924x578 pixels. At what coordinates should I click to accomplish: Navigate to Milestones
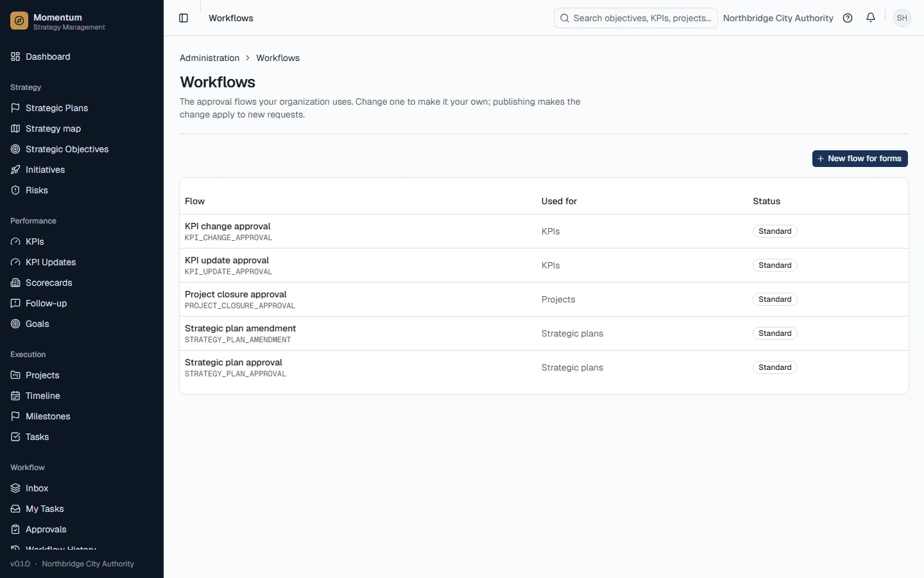tap(81, 416)
